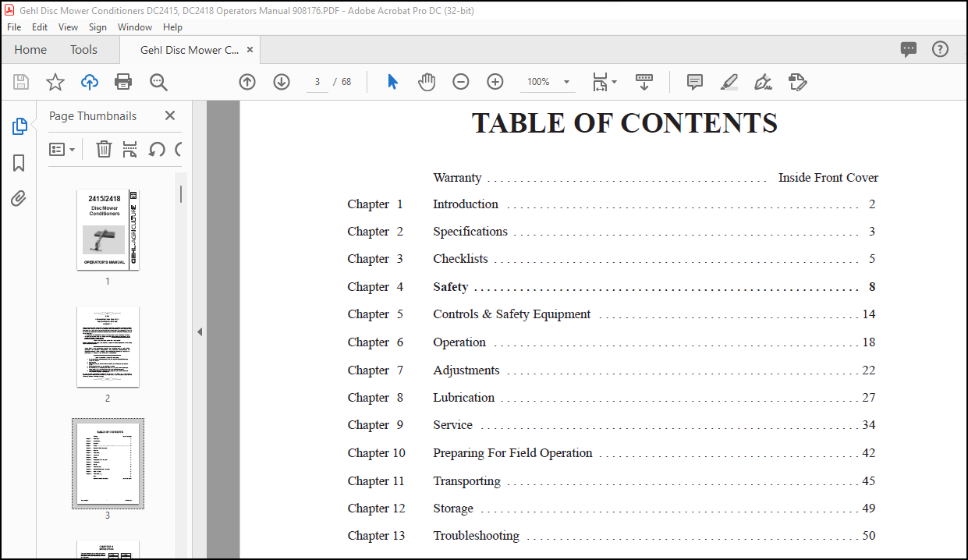The image size is (968, 560).
Task: Click the Stamp tool icon
Action: [797, 82]
